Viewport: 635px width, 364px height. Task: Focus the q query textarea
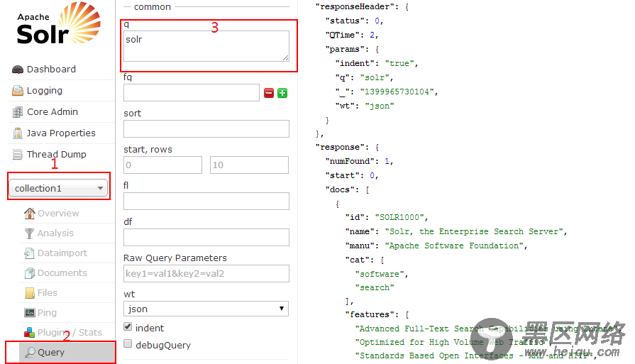pos(206,46)
